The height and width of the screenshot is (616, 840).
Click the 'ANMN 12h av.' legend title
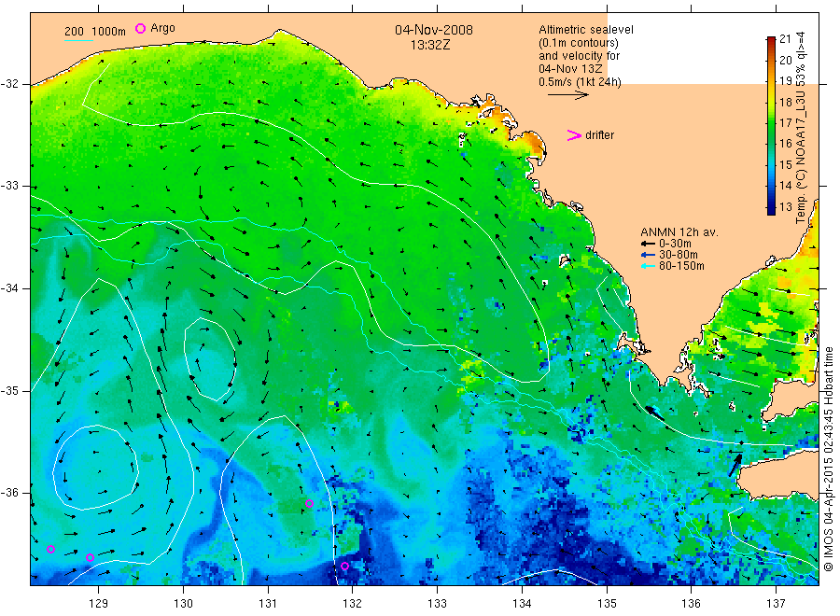coord(679,232)
